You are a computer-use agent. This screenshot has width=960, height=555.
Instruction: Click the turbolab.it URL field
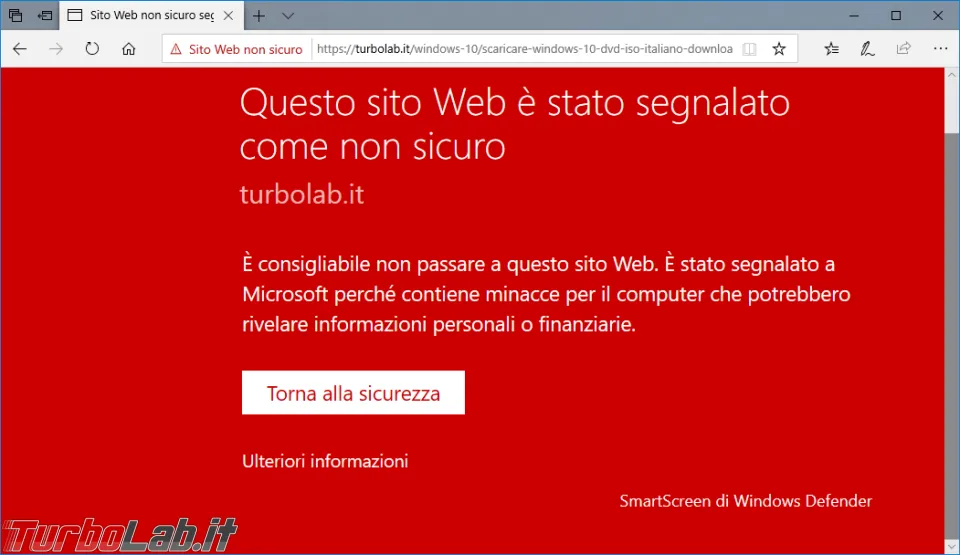click(x=525, y=49)
